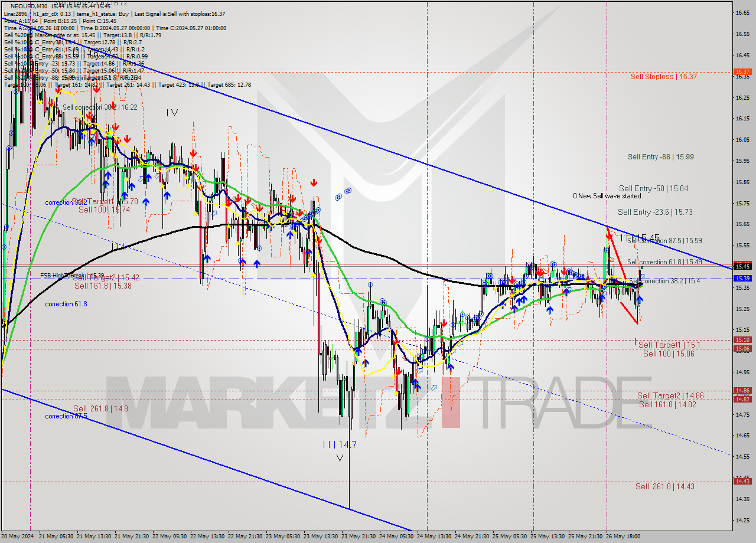Click the blue 15.39 price tag on the price axis

742,278
